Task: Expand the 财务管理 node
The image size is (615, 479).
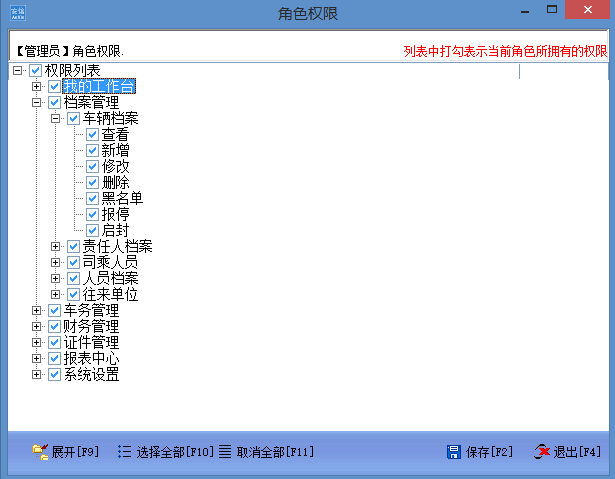Action: [36, 326]
